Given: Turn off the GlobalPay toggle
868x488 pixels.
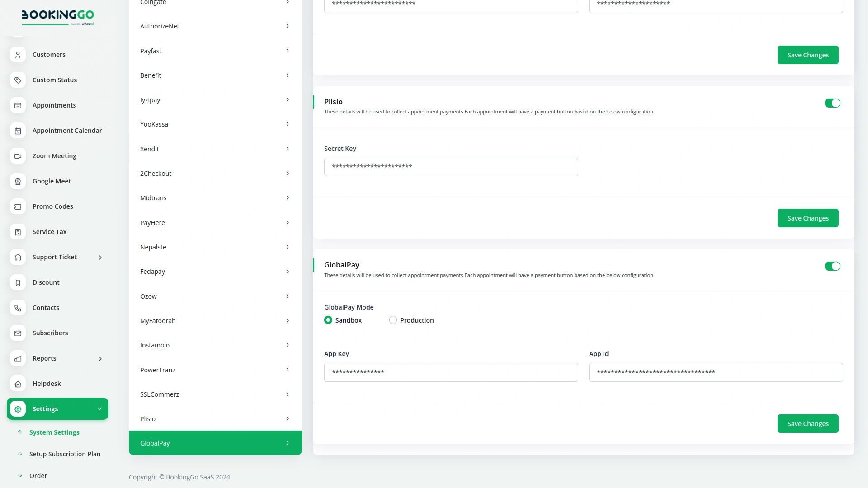Looking at the screenshot, I should click(x=832, y=266).
